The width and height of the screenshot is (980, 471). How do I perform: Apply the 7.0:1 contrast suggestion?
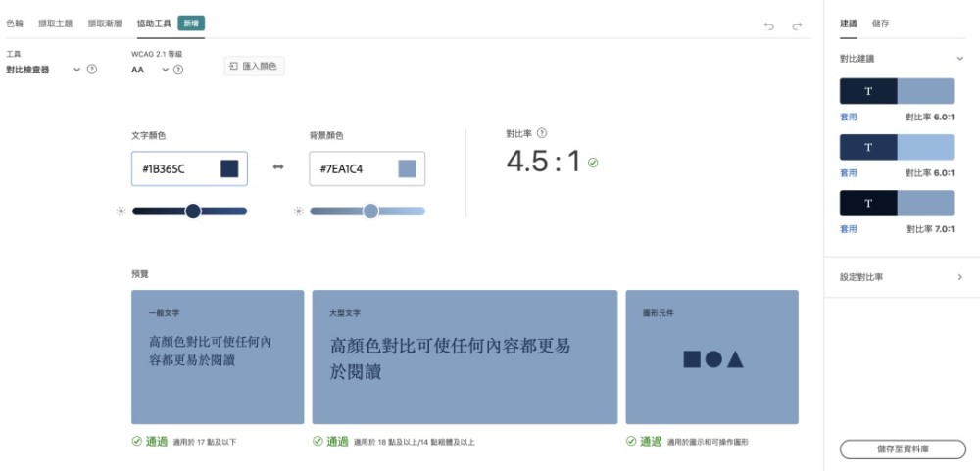pyautogui.click(x=848, y=229)
